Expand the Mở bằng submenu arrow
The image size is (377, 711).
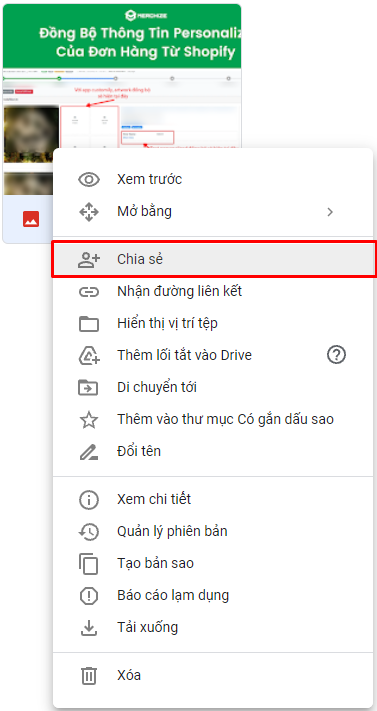(330, 212)
